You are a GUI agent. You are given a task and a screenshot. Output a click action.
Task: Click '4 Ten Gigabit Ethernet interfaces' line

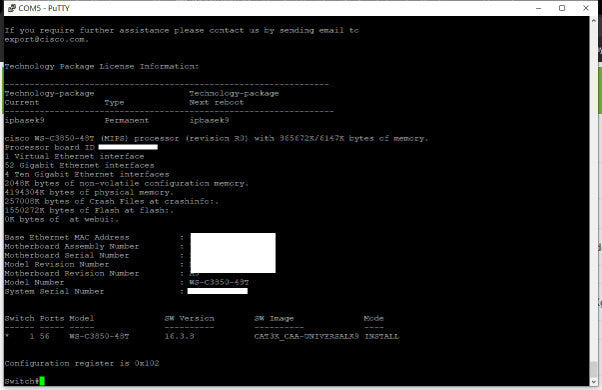click(87, 174)
